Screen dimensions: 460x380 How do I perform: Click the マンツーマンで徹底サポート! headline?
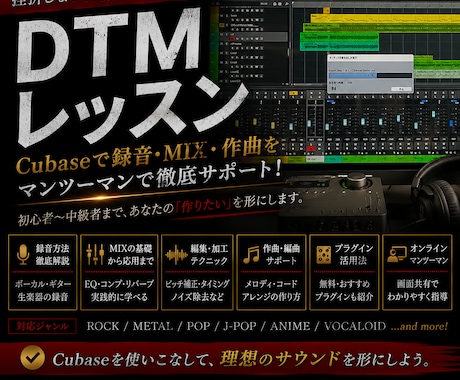tap(150, 180)
